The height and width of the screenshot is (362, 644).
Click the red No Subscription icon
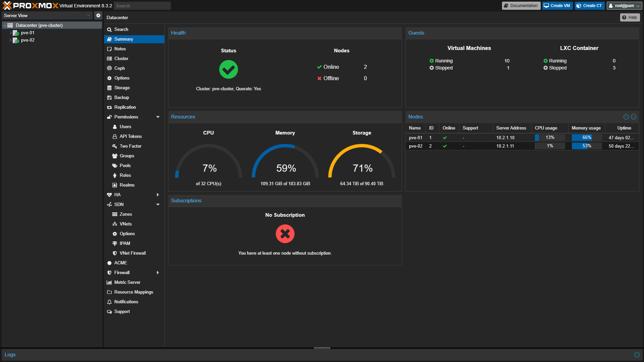tap(285, 234)
